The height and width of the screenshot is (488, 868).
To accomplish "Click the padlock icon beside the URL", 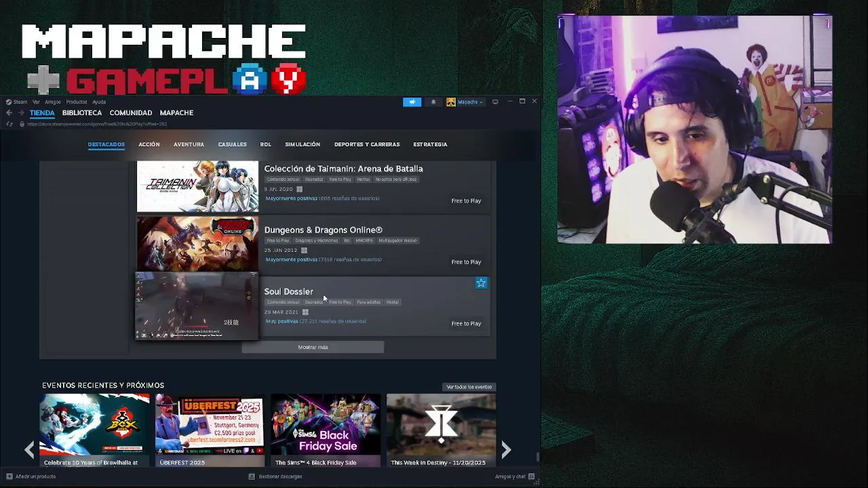I will click(x=22, y=124).
